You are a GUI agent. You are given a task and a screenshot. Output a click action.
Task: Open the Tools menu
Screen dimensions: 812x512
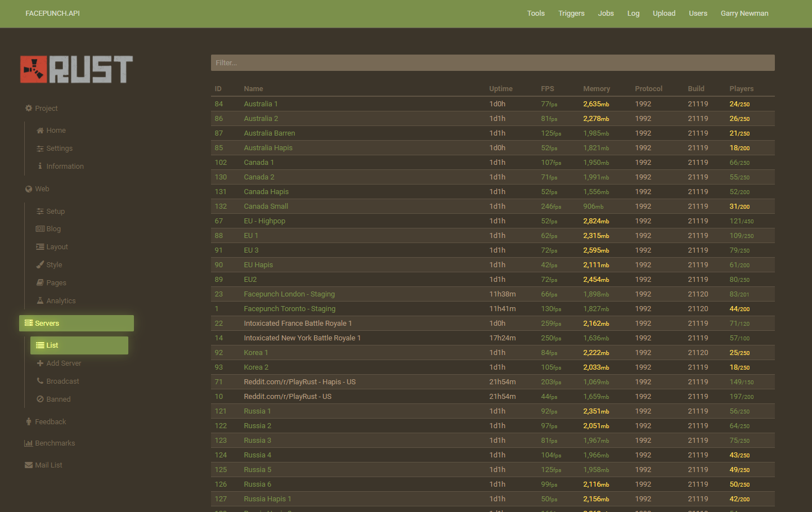[536, 14]
